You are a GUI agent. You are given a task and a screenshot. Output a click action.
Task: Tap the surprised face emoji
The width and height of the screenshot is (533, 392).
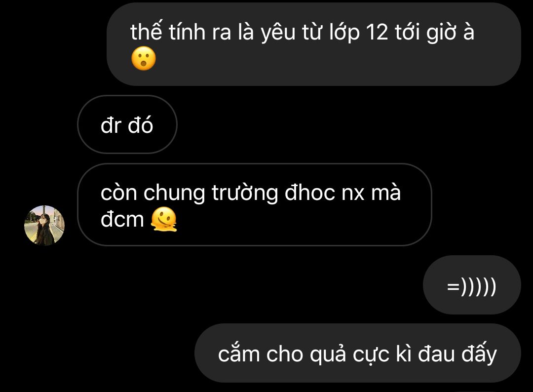(x=144, y=58)
